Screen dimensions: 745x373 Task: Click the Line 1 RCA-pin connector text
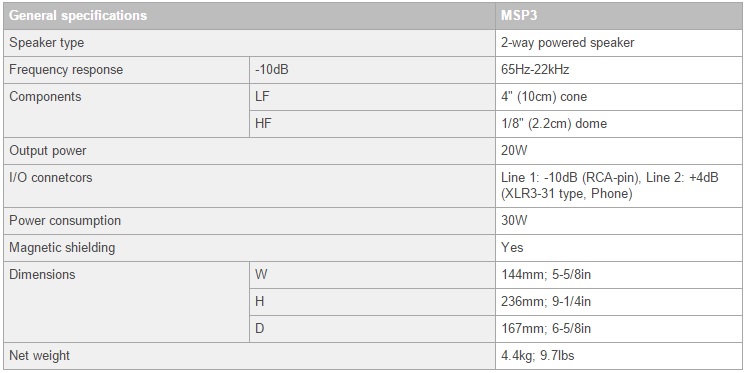(566, 178)
